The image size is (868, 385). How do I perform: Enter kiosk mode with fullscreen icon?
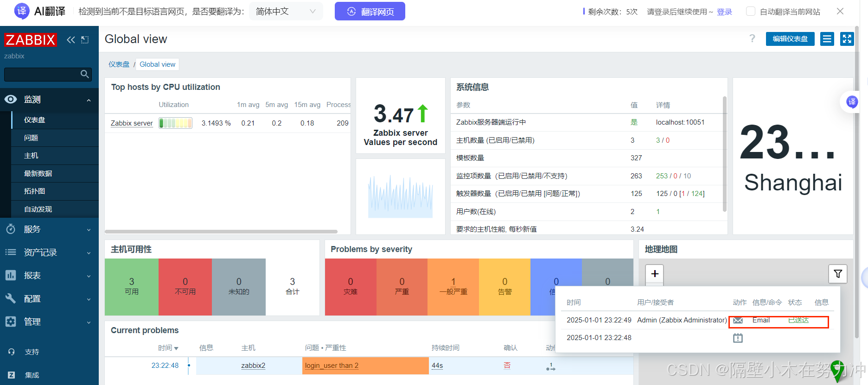(x=847, y=39)
